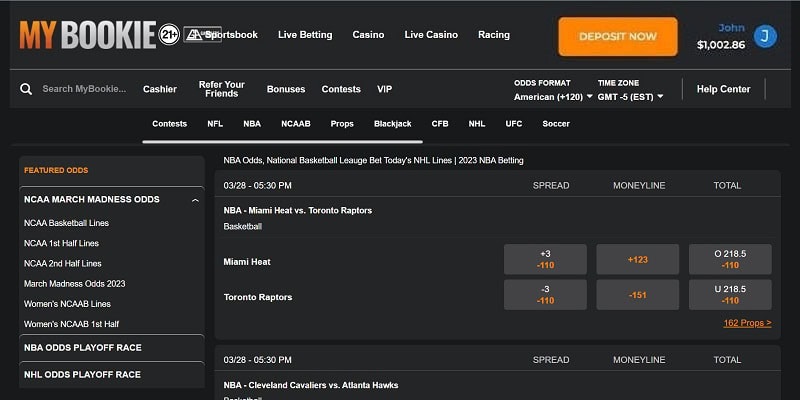Open NCAA 1st Half Lines
Image resolution: width=800 pixels, height=400 pixels.
[61, 243]
